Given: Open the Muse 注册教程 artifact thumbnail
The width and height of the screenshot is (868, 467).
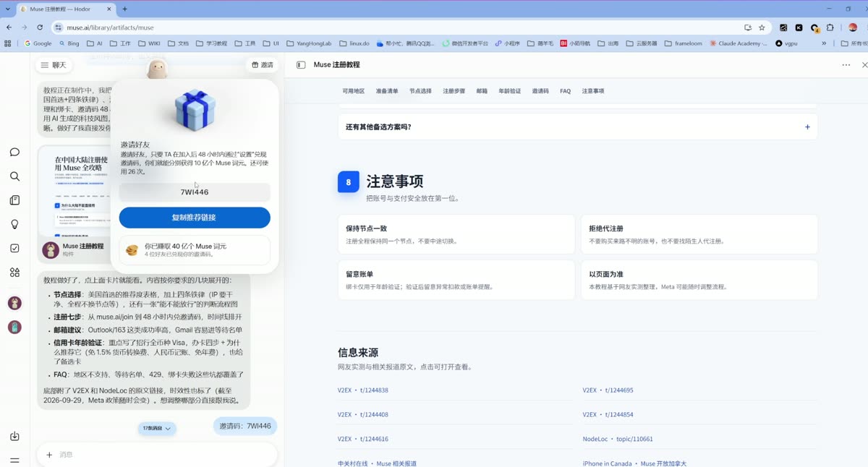Looking at the screenshot, I should (73, 191).
